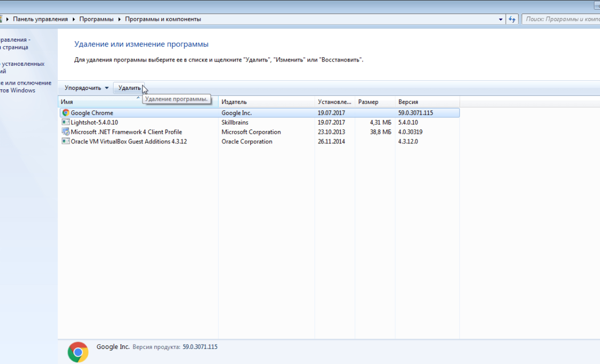Click the large Chrome logo in details pane
The height and width of the screenshot is (364, 600).
(78, 352)
